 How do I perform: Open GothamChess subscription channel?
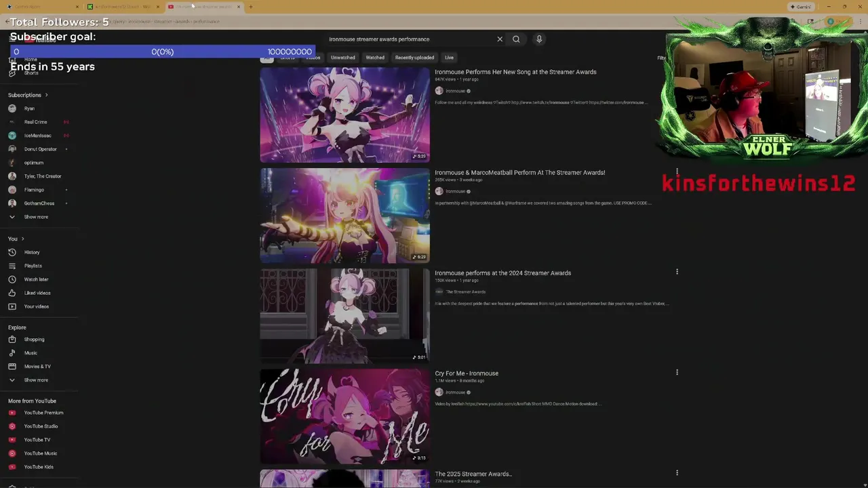click(39, 203)
